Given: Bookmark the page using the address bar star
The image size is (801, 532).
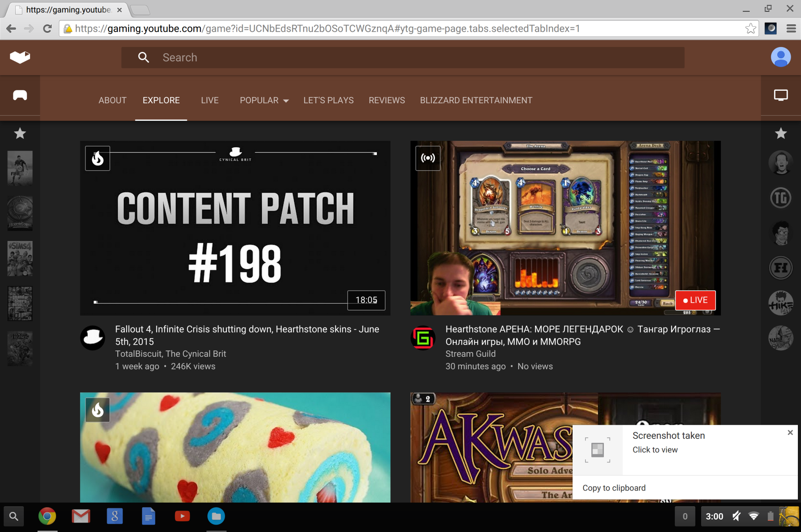Looking at the screenshot, I should (750, 28).
